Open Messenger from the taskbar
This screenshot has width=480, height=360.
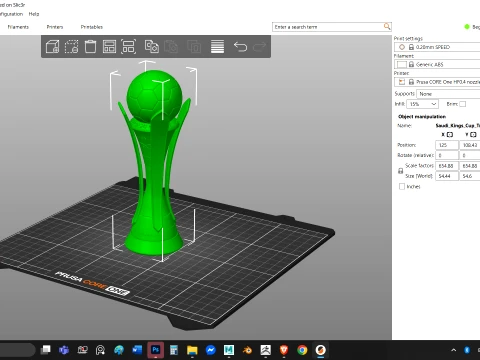(210, 350)
